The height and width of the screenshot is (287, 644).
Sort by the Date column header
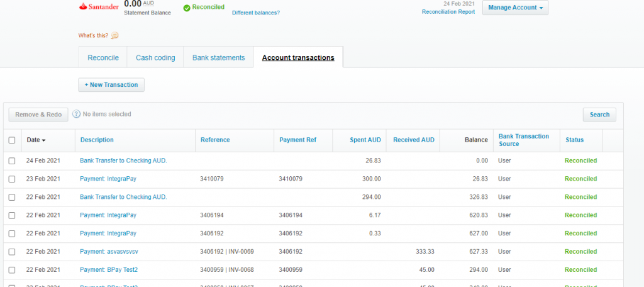(x=35, y=140)
